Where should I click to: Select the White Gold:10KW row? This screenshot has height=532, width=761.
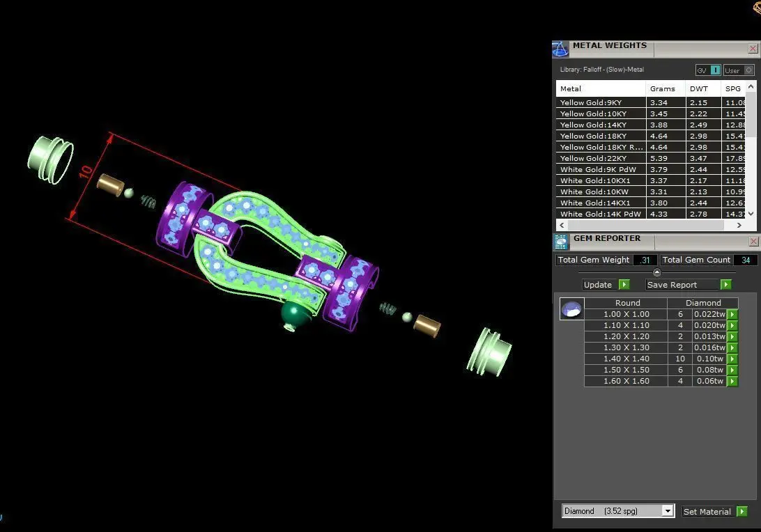coord(651,191)
